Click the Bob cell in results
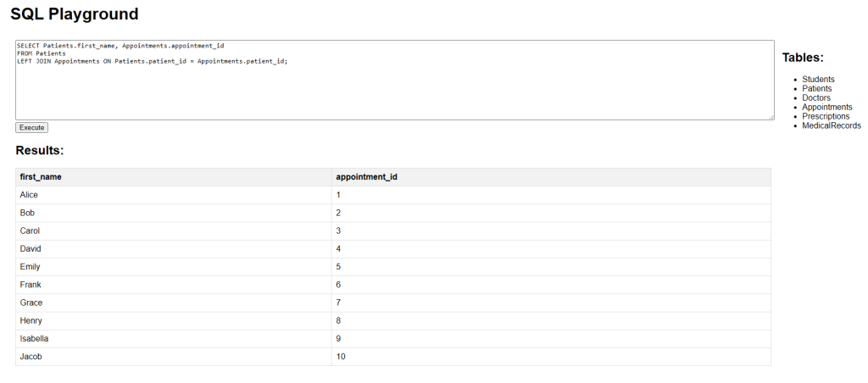The image size is (868, 383). pyautogui.click(x=173, y=213)
